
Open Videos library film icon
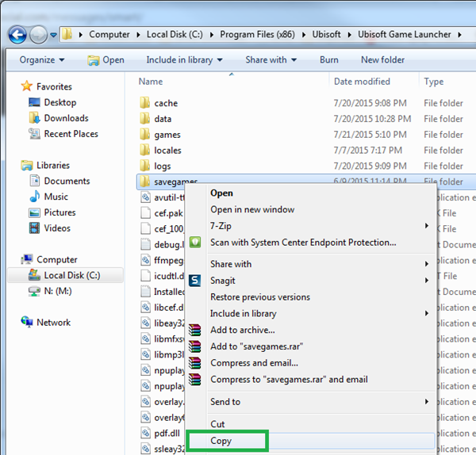[34, 227]
